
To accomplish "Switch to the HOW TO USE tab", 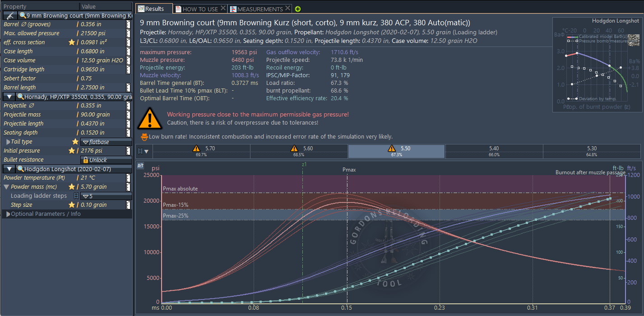I will click(200, 9).
